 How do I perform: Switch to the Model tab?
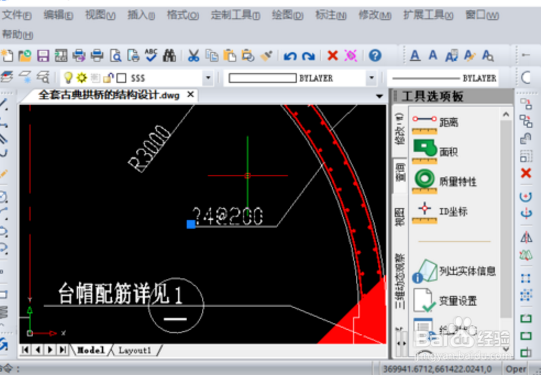(x=91, y=350)
